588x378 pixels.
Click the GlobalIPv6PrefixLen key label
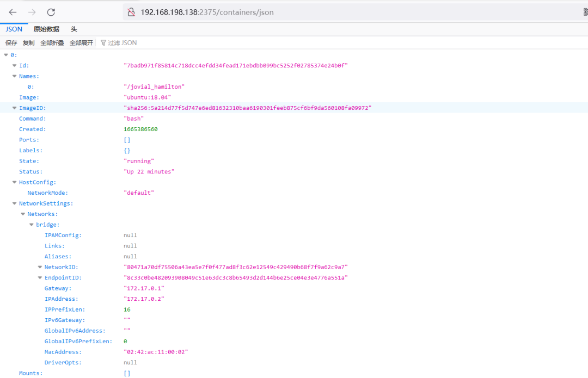[x=78, y=341]
